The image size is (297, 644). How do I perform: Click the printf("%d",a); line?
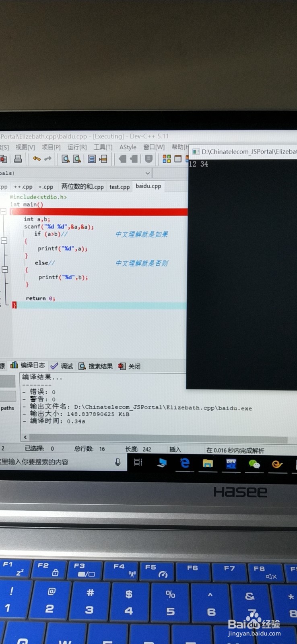pos(63,249)
